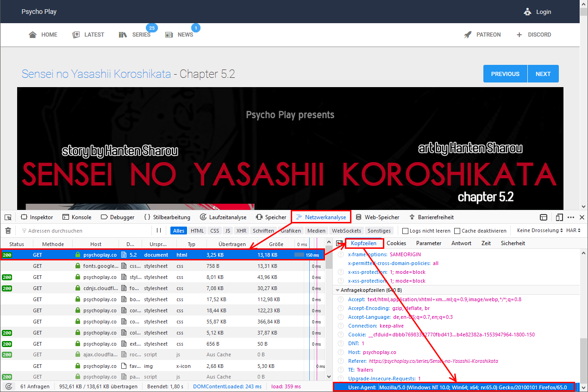The image size is (588, 392).
Task: Open the Sicherheit details tab
Action: tap(513, 243)
